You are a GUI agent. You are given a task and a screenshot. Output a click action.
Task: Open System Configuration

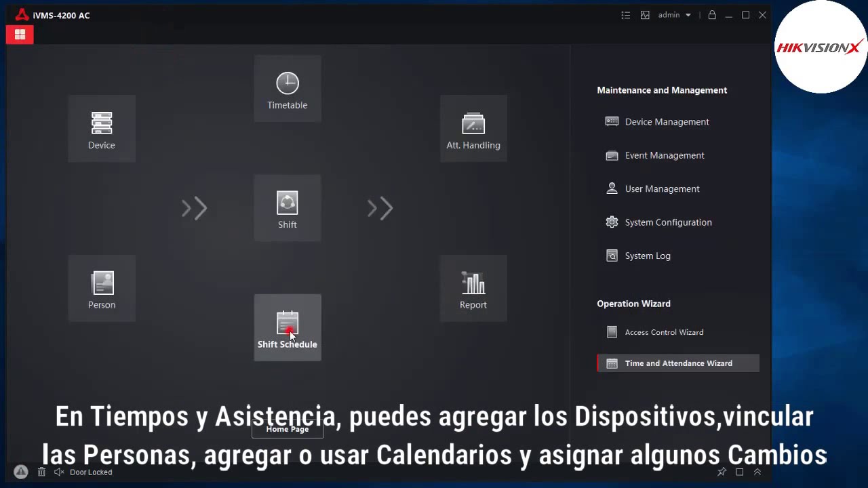[x=658, y=222]
